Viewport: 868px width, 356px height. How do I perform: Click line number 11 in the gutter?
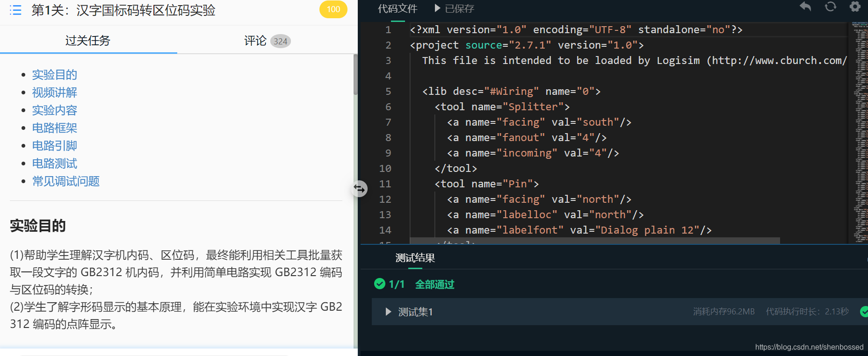point(385,184)
